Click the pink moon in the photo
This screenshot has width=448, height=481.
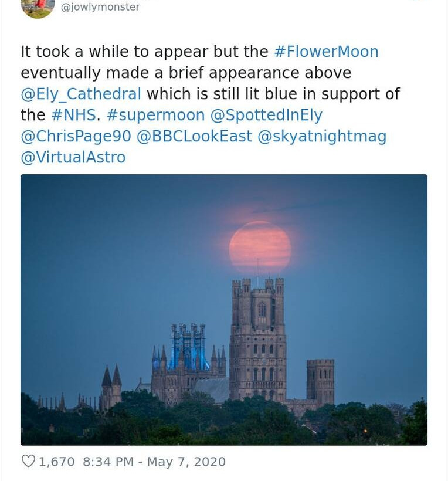click(x=260, y=247)
